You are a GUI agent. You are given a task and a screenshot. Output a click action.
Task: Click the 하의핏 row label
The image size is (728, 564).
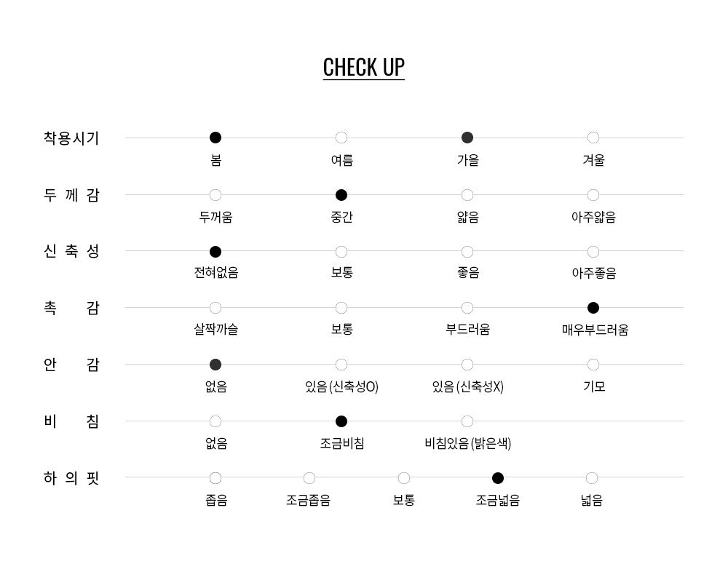point(71,478)
